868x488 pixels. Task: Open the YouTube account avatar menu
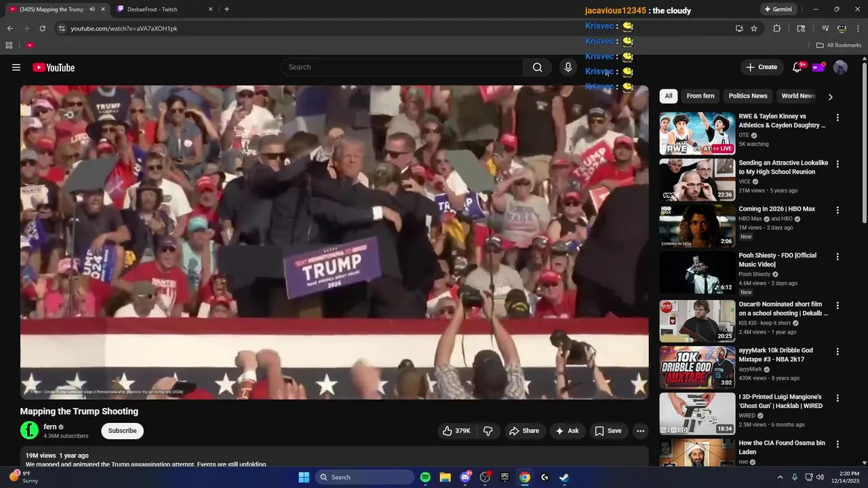pyautogui.click(x=840, y=67)
